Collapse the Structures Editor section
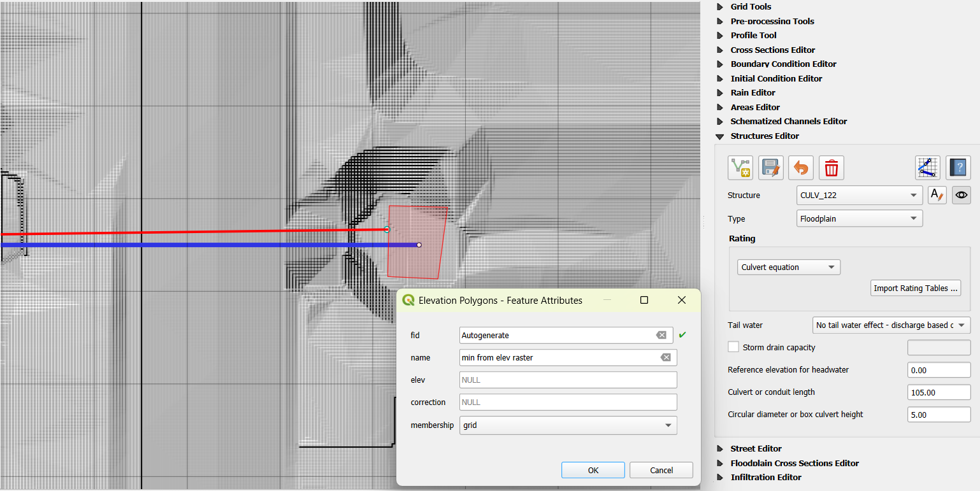980x491 pixels. click(x=721, y=136)
